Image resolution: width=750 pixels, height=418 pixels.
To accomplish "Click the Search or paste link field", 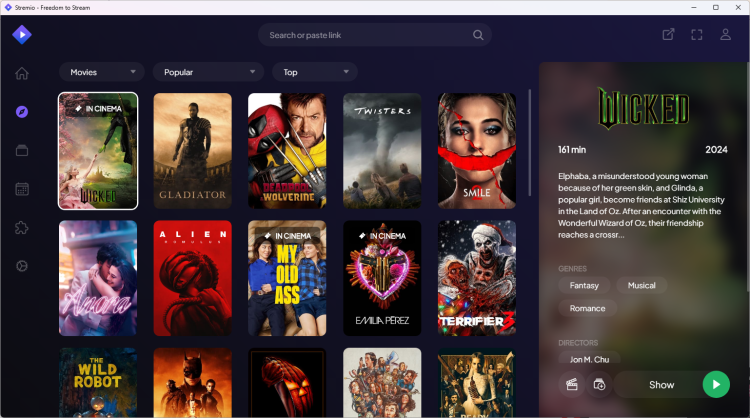I will pos(375,35).
